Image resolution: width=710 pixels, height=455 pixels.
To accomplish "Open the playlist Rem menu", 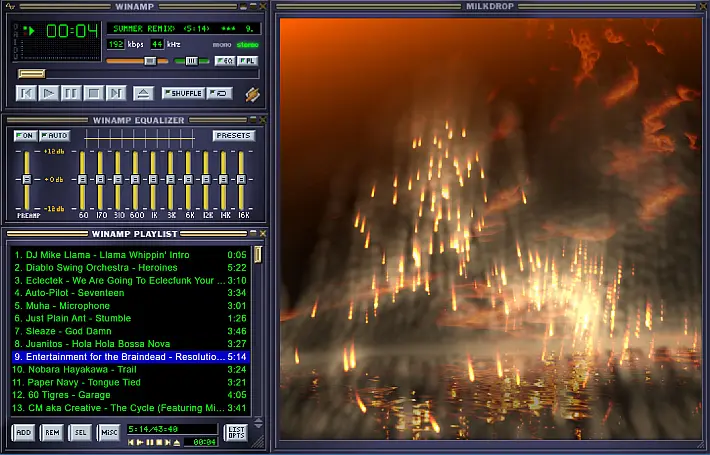I will (52, 432).
